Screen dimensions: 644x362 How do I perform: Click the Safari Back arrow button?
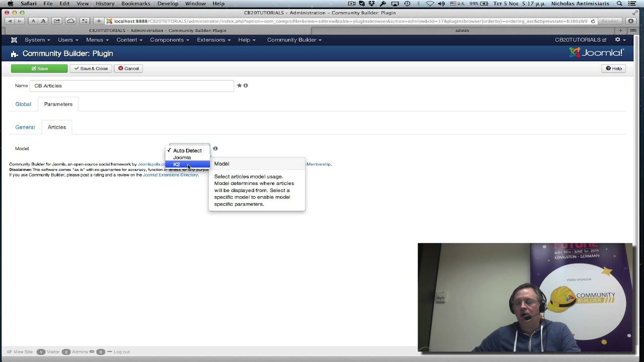10,21
